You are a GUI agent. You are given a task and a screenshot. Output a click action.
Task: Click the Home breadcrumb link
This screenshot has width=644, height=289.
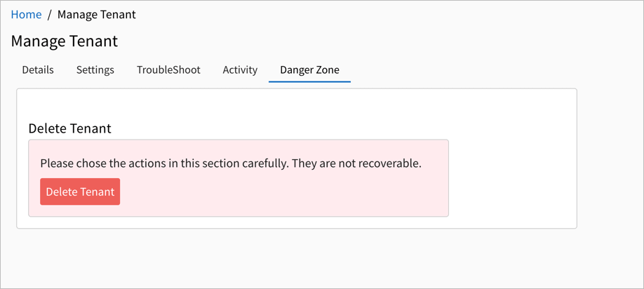click(26, 15)
